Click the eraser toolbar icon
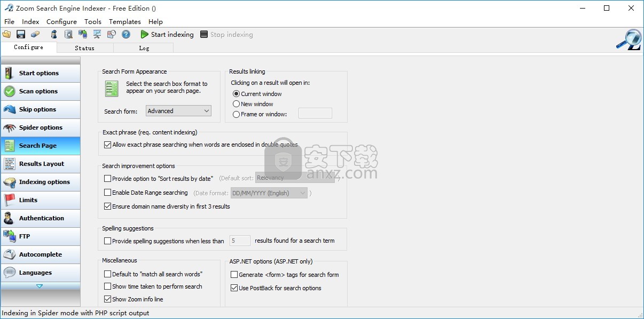Viewport: 644px width, 319px height. point(35,34)
